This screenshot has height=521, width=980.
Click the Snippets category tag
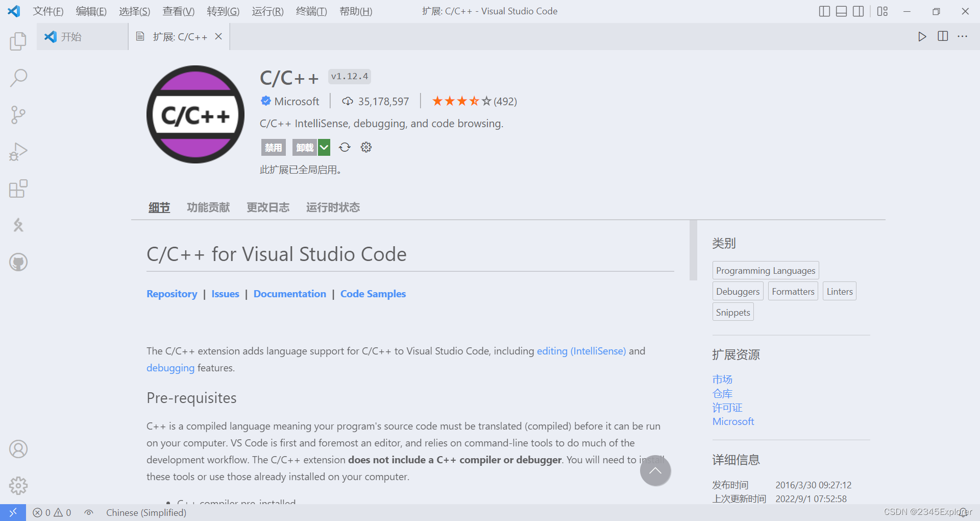coord(733,312)
